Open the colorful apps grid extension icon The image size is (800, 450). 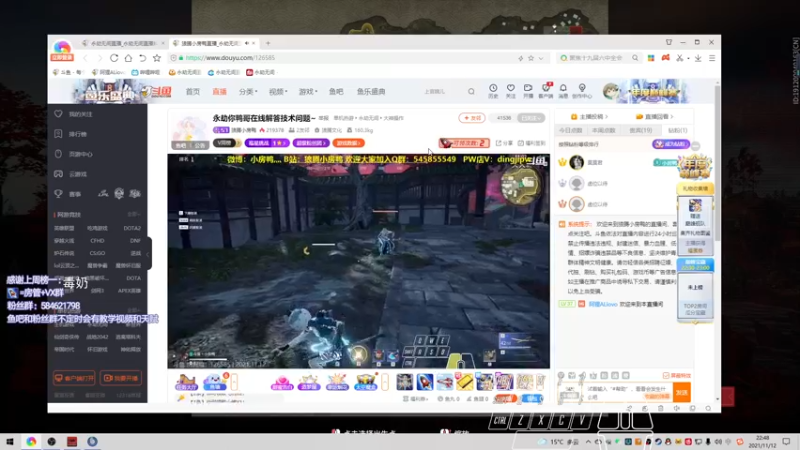tap(651, 58)
